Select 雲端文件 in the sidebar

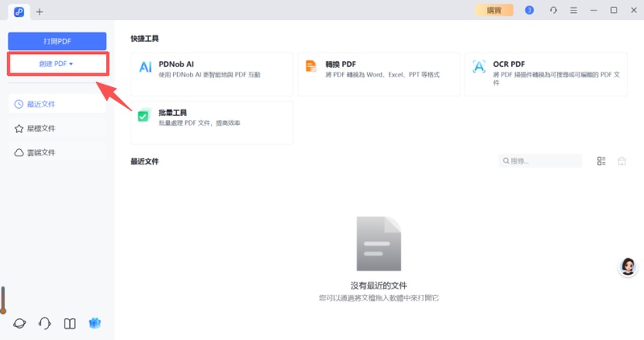pyautogui.click(x=57, y=152)
